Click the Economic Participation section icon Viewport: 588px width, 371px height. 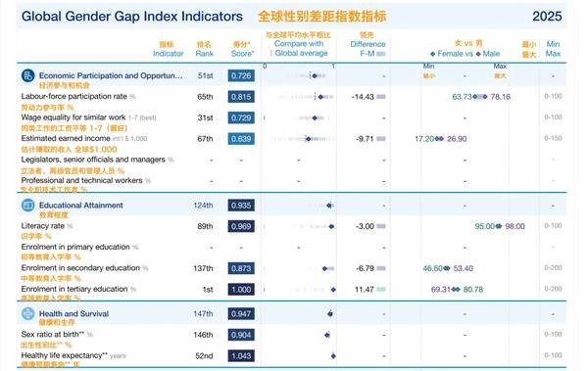(27, 75)
